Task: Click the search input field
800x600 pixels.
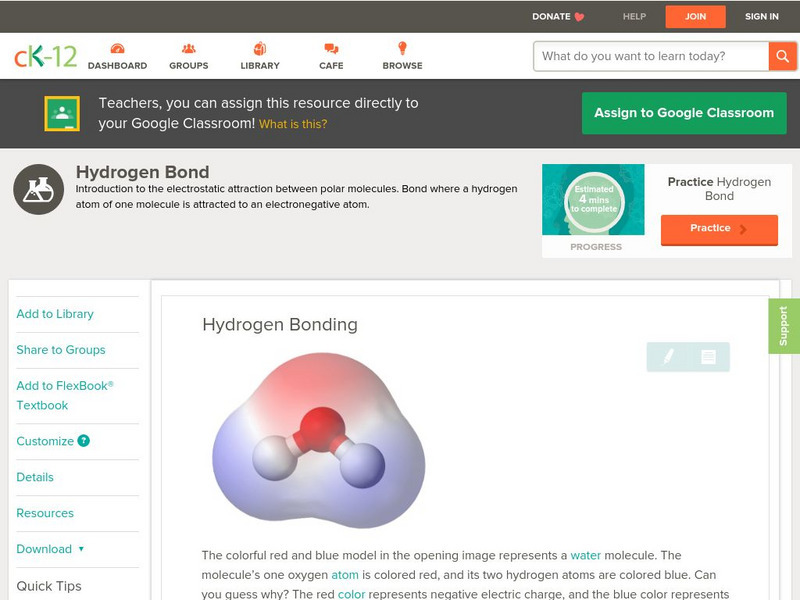Action: coord(652,56)
